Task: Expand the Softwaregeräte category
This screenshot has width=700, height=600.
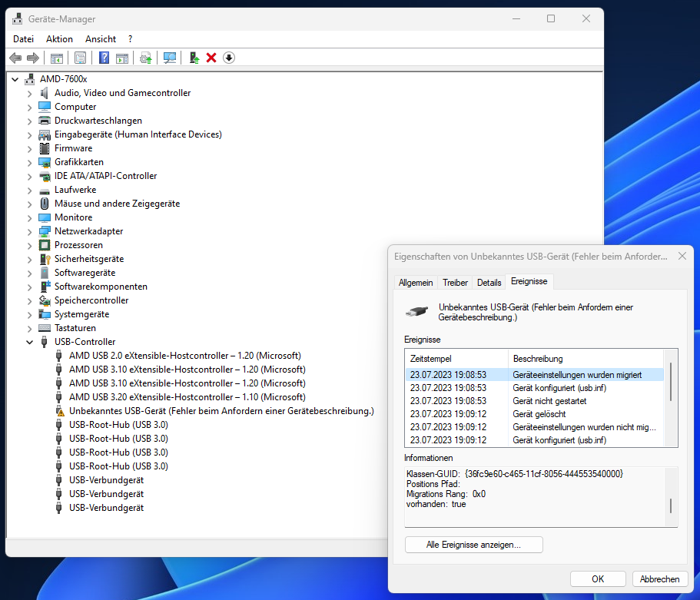Action: 29,273
